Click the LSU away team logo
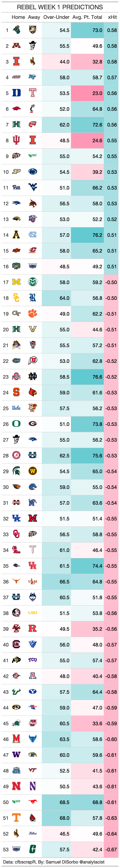The height and width of the screenshot is (868, 120). tap(33, 613)
